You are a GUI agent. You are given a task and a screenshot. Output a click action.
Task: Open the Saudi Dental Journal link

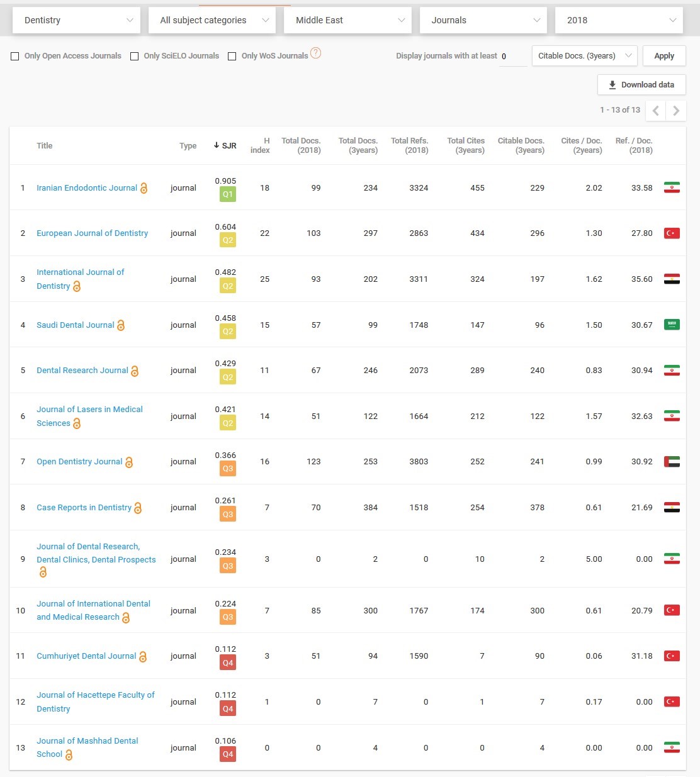pyautogui.click(x=75, y=325)
